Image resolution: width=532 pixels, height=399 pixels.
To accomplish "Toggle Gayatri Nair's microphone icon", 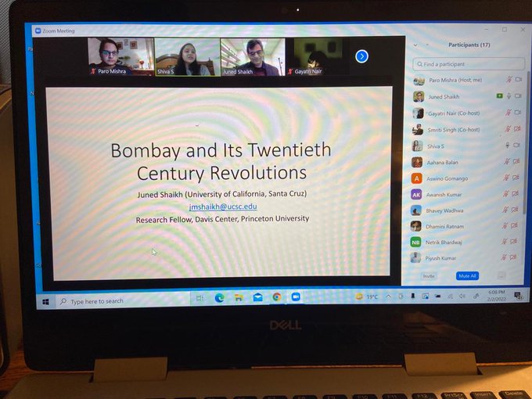I will (x=507, y=113).
